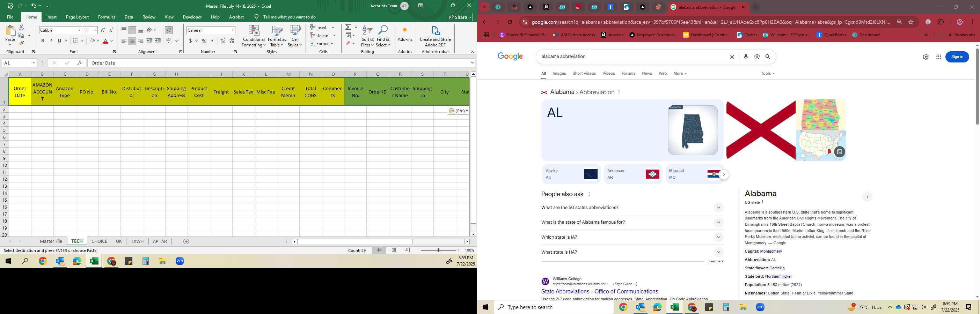The height and width of the screenshot is (314, 980).
Task: Click the Name Box showing A1
Action: point(17,63)
